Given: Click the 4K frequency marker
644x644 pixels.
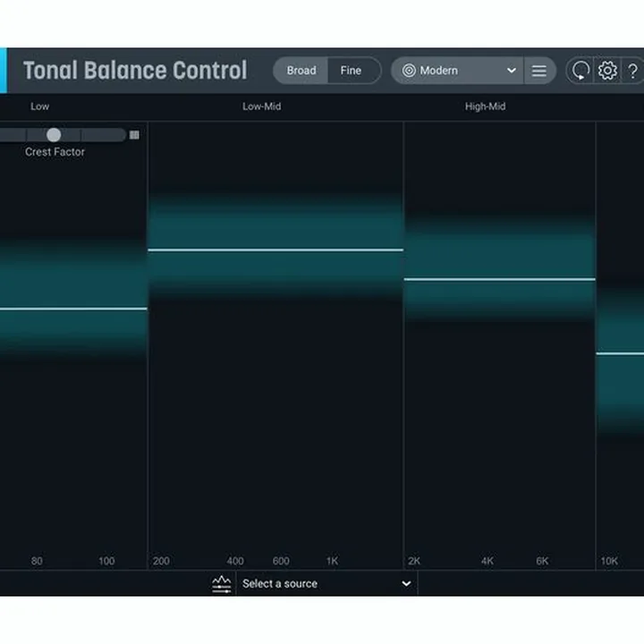Looking at the screenshot, I should [487, 561].
